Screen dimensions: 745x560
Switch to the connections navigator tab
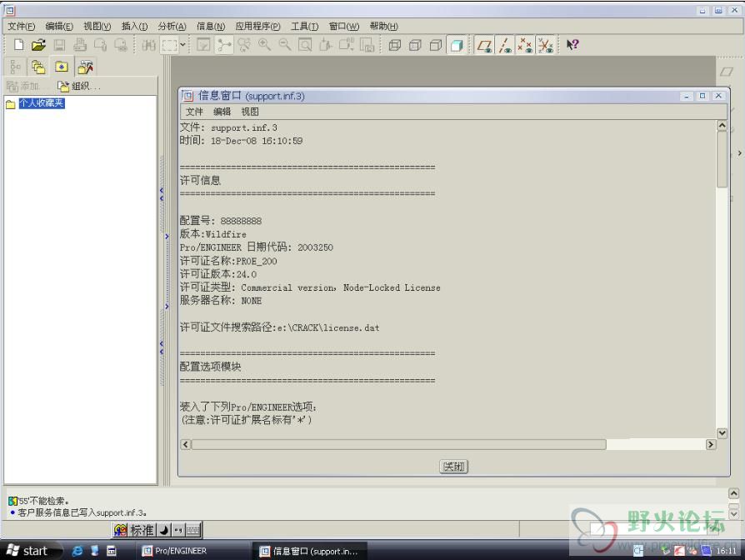tap(85, 67)
